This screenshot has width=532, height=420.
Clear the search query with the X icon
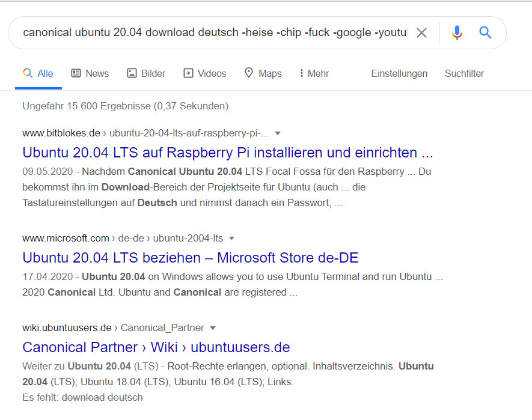pyautogui.click(x=421, y=32)
